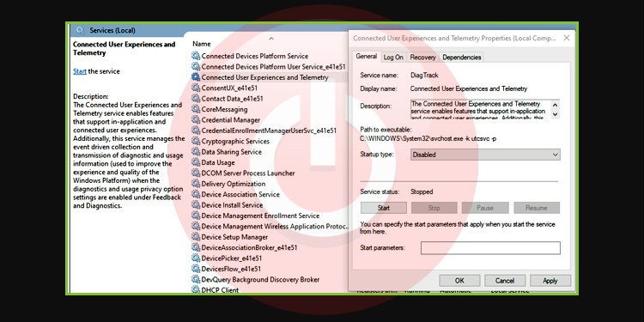Click the gear icon next to Connected Devices Platform User Service_e41e51
Screen dimensions: 644x322
[x=196, y=66]
